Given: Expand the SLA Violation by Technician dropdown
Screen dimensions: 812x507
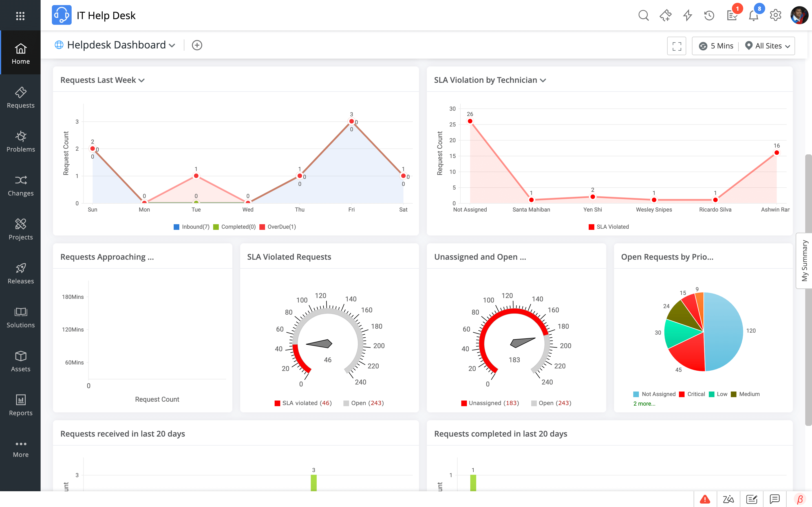Looking at the screenshot, I should click(x=543, y=80).
